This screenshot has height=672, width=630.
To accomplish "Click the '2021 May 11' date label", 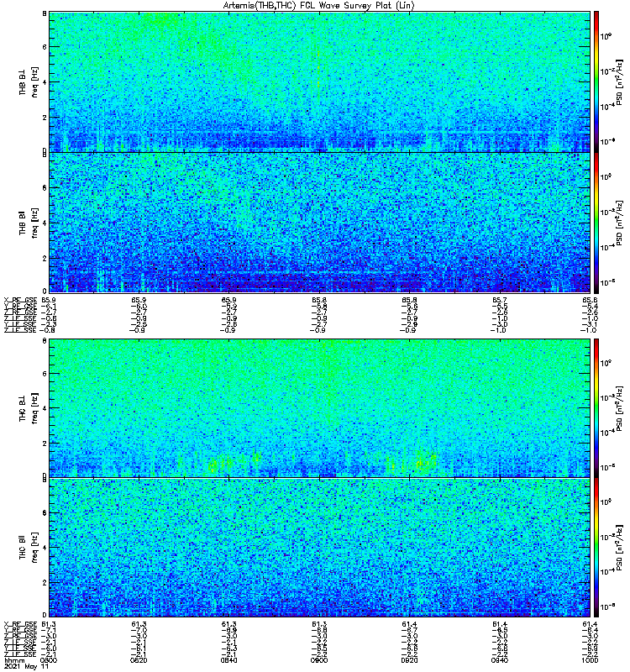I will point(26,667).
